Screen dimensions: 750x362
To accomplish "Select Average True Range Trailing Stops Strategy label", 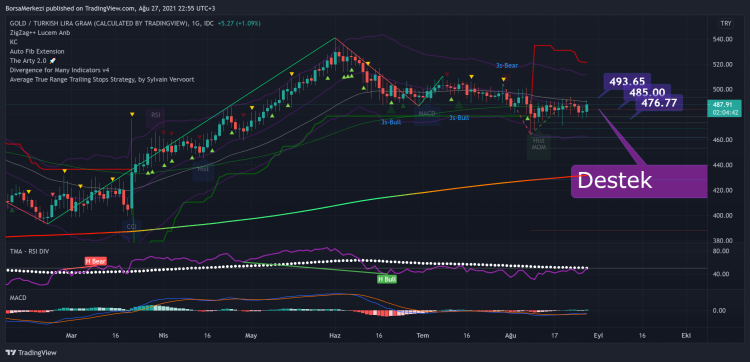I will coord(102,79).
